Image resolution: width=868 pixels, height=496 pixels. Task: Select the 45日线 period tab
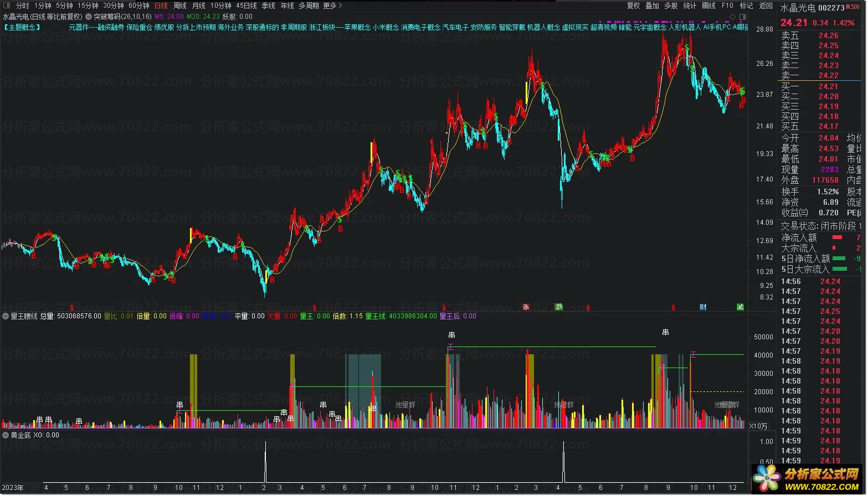(246, 6)
